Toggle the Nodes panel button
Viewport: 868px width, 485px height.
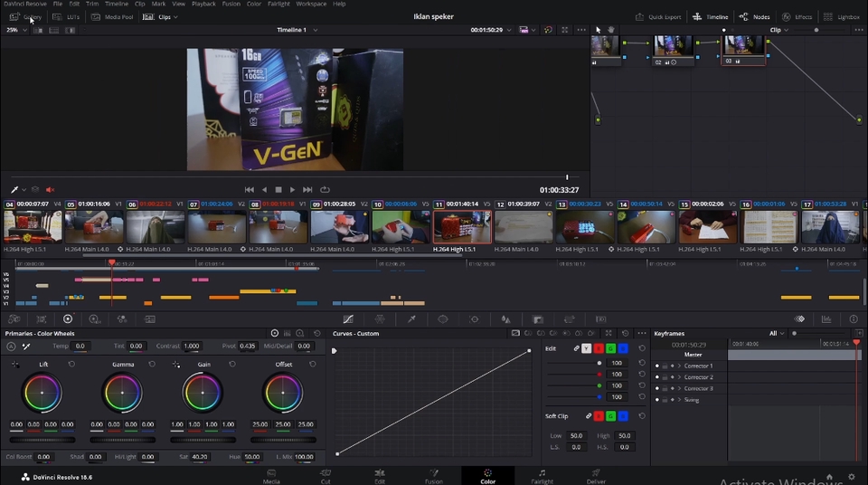tap(754, 17)
